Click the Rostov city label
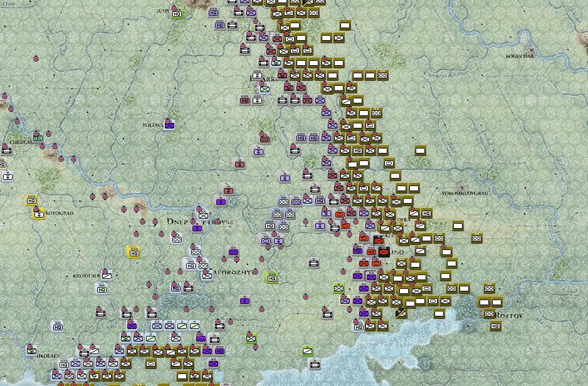The width and height of the screenshot is (588, 386). point(509,316)
